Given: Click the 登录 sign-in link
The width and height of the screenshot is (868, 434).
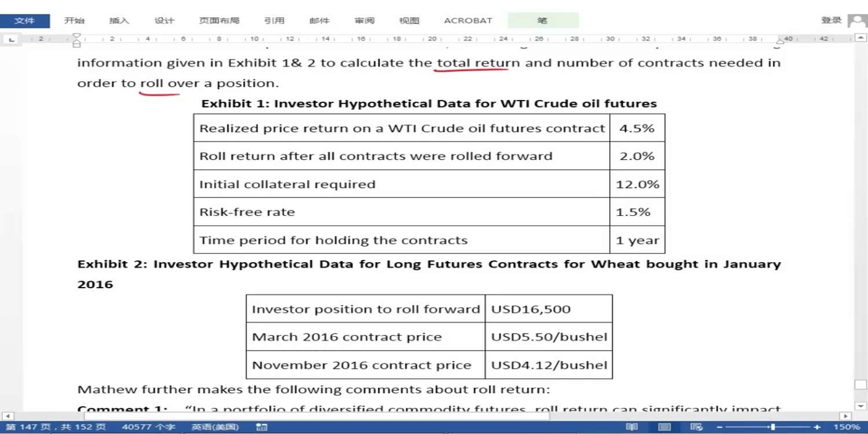Looking at the screenshot, I should coord(831,20).
